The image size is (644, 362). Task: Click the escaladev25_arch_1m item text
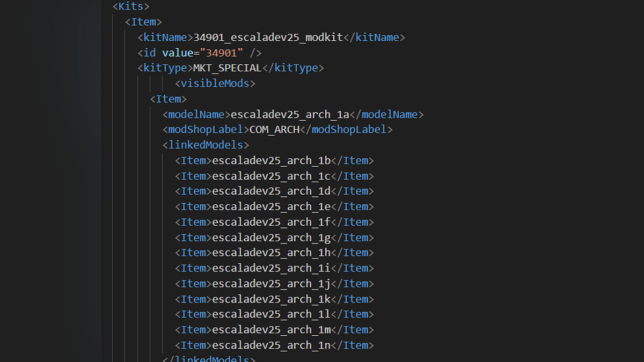click(x=272, y=330)
